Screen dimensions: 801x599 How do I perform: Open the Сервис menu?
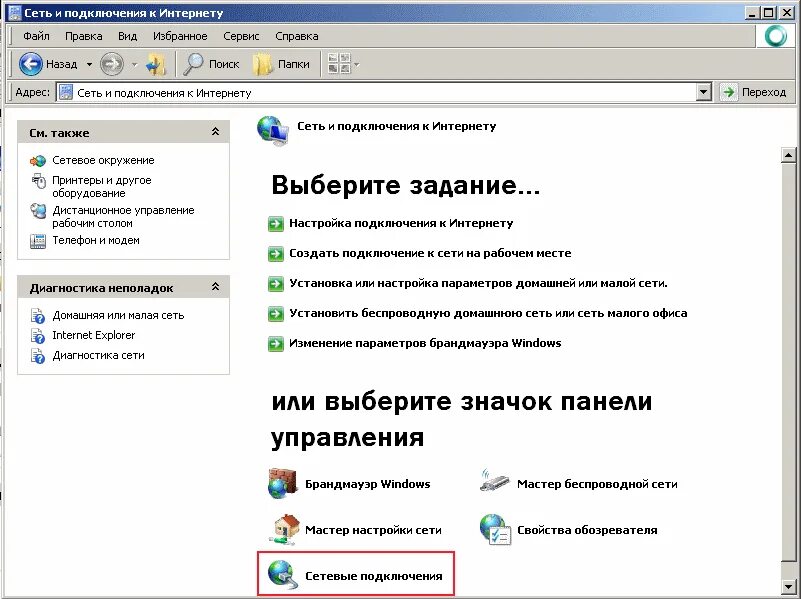(x=241, y=36)
